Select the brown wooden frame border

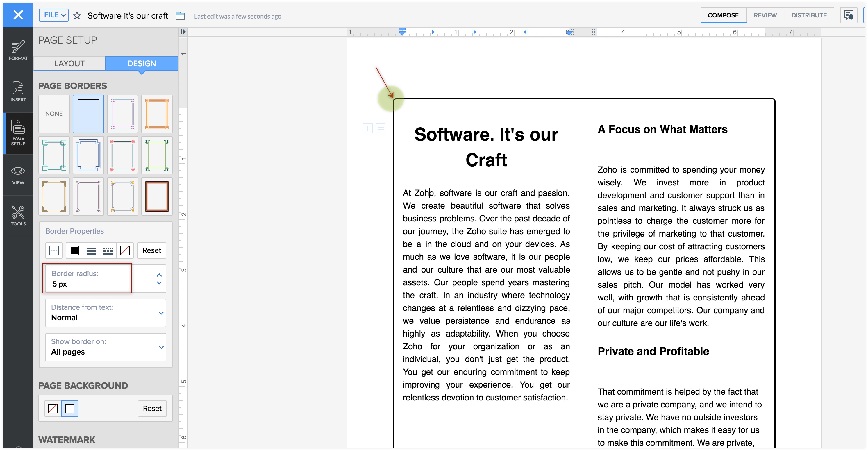coord(157,196)
